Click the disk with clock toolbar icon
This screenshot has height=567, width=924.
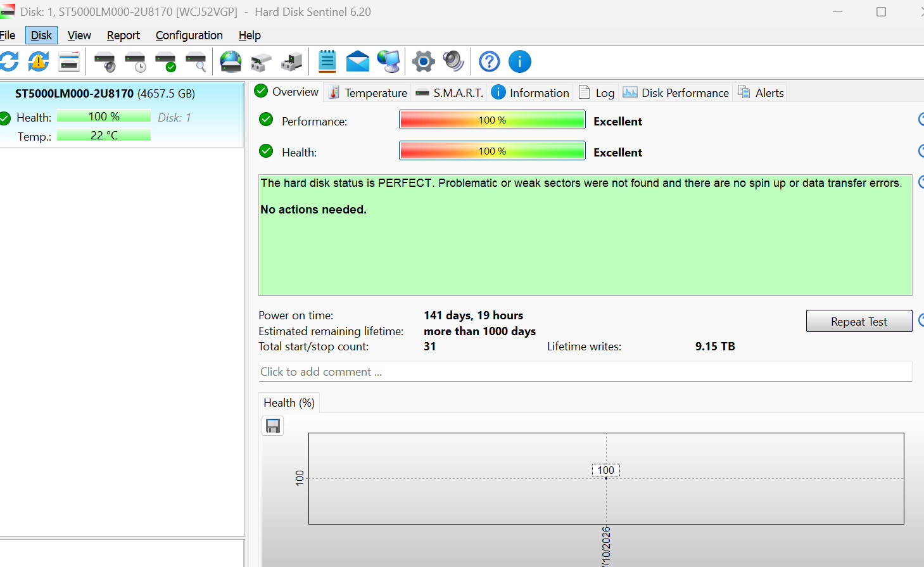pyautogui.click(x=135, y=62)
